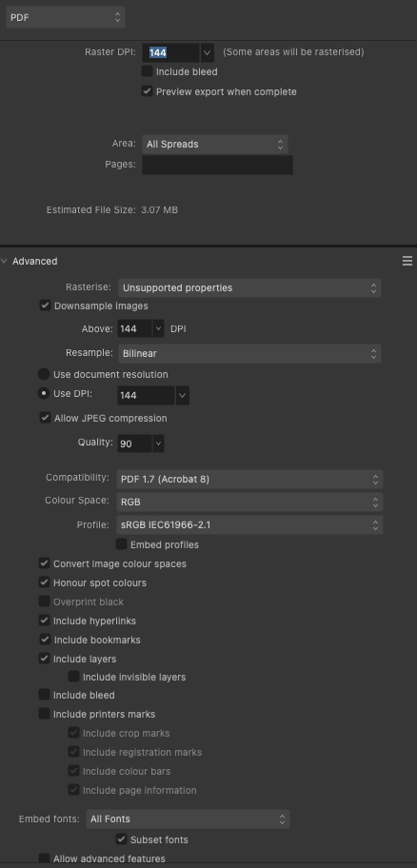The width and height of the screenshot is (417, 868).
Task: Open the Use DPI value dropdown arrow
Action: click(x=182, y=395)
